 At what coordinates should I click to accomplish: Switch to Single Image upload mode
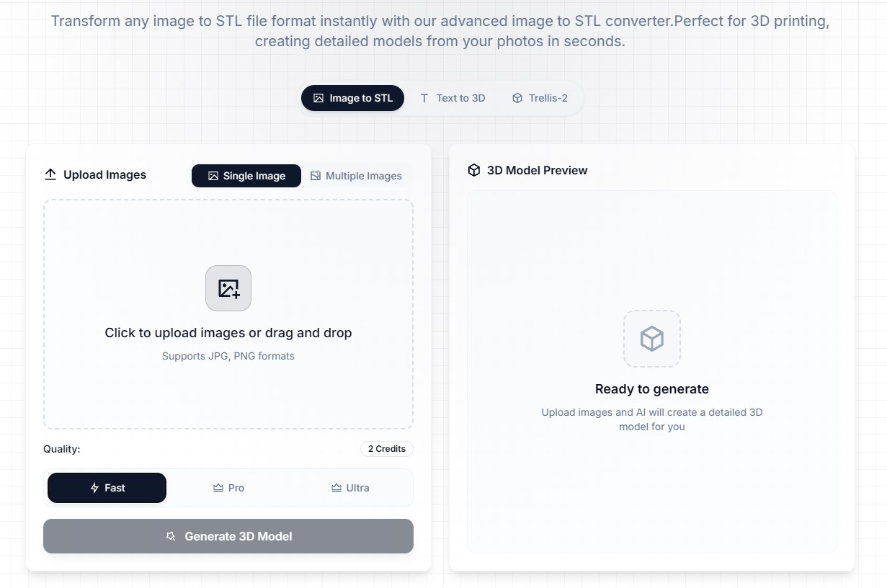(246, 176)
